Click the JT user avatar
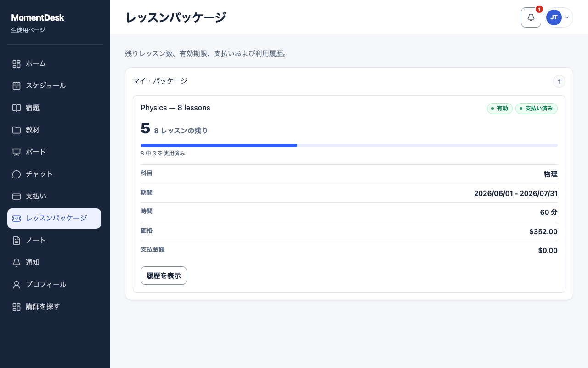This screenshot has height=368, width=588. point(554,17)
